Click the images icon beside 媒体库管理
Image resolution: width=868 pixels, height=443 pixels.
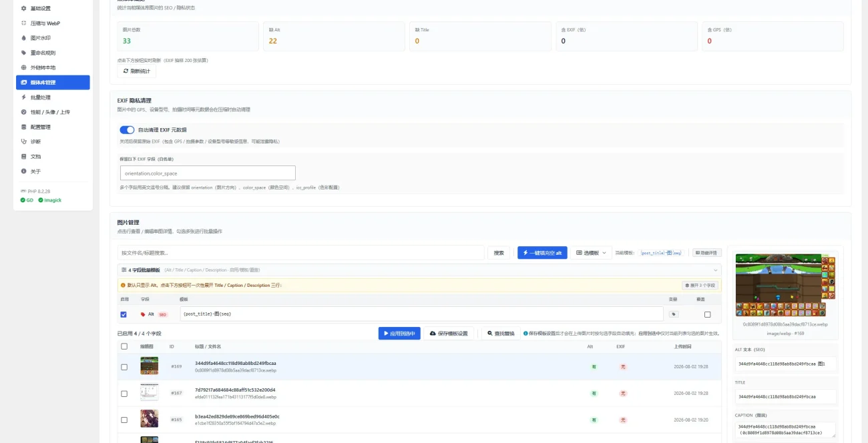24,83
